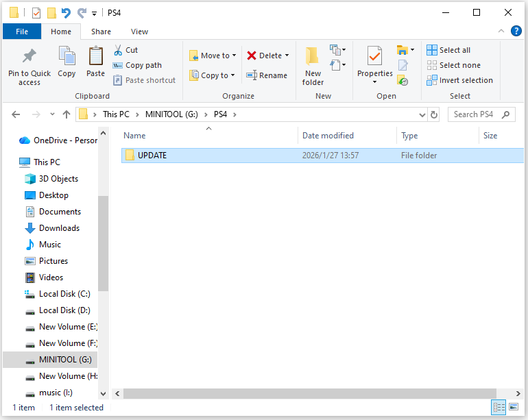Click the horizontal scrollbar thumb
This screenshot has width=528, height=420.
309,393
